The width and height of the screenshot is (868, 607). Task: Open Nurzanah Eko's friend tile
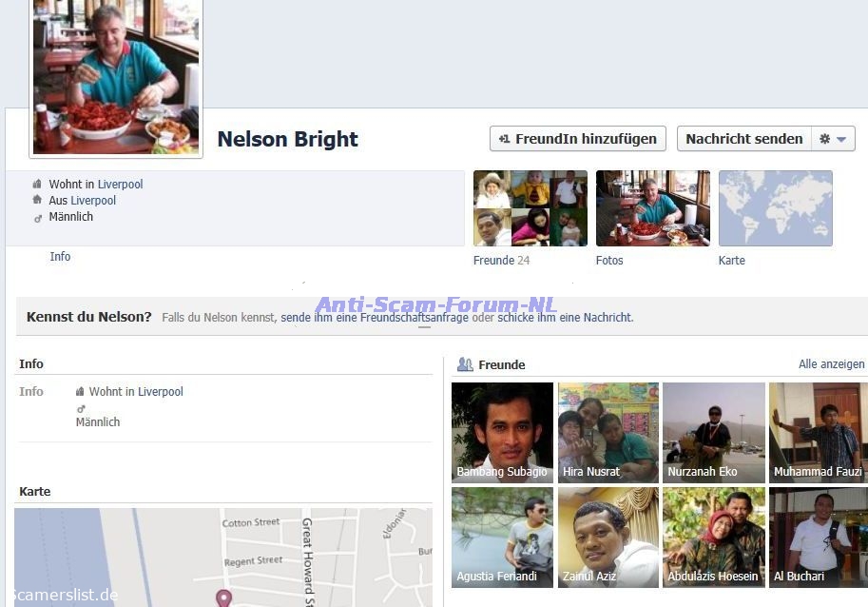pyautogui.click(x=713, y=433)
